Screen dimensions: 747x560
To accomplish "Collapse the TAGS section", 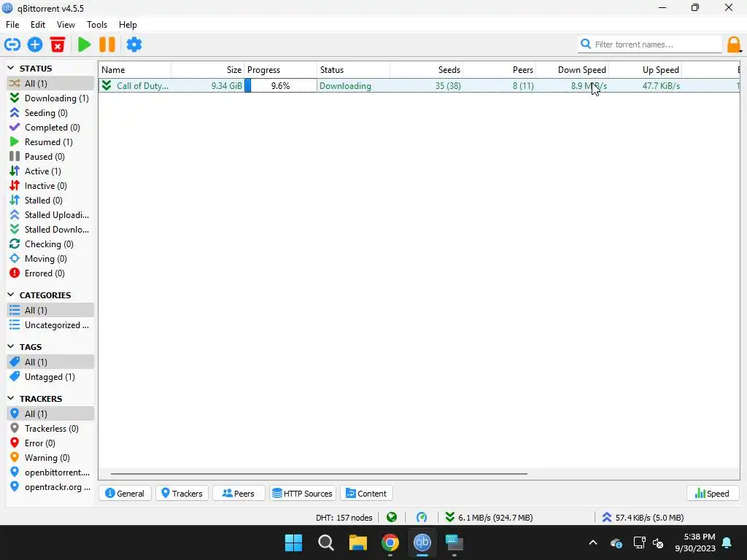I will pyautogui.click(x=11, y=346).
